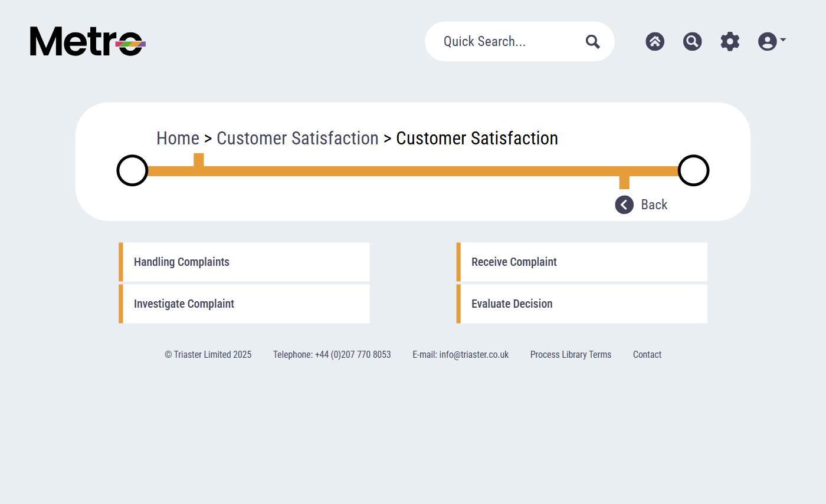
Task: Click the Back label text
Action: (654, 205)
